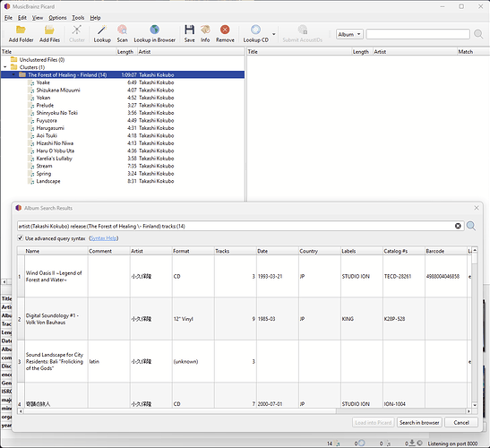Select the Karelia's Lullaby track

[x=123, y=159]
